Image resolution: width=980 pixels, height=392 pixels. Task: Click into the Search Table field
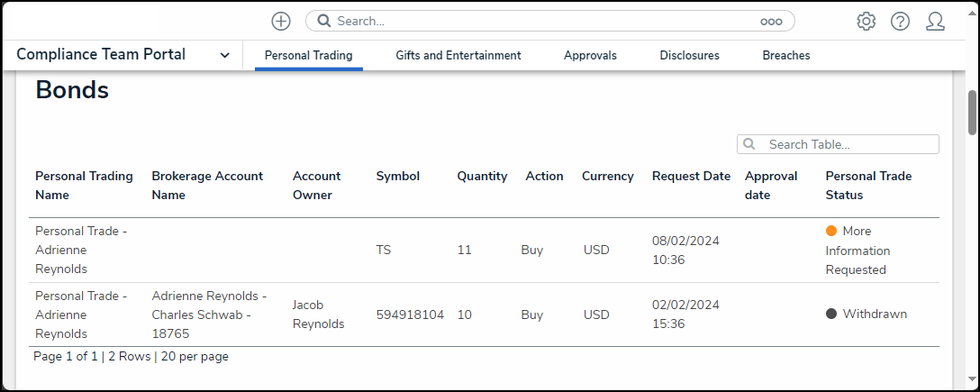click(847, 144)
